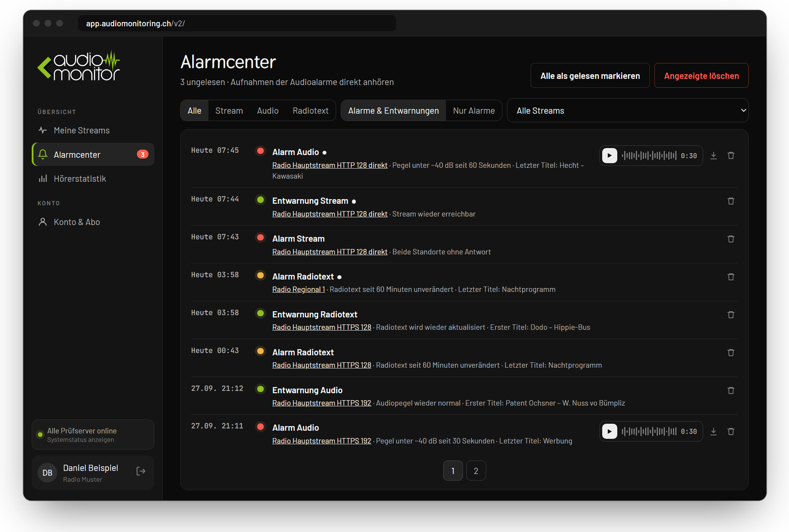Play the 27.09. 21:11 Alarm Audio recording
The height and width of the screenshot is (532, 789).
coord(610,431)
